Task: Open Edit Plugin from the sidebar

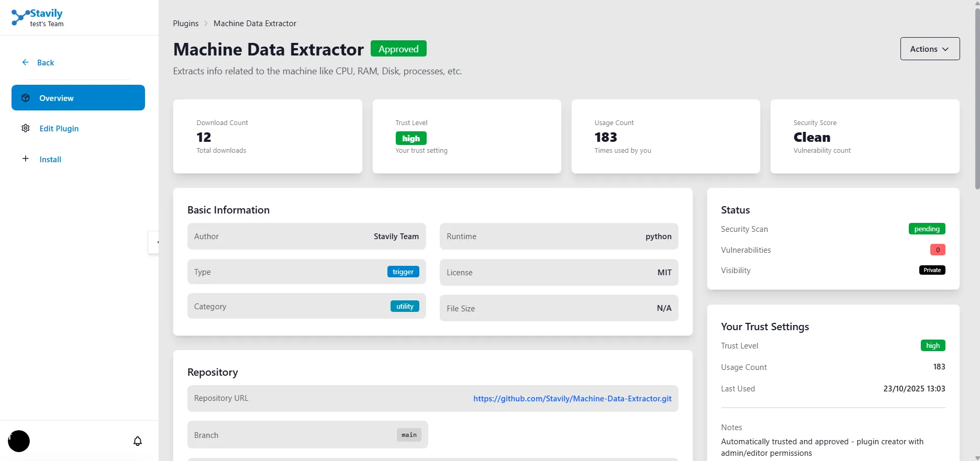Action: click(x=59, y=129)
